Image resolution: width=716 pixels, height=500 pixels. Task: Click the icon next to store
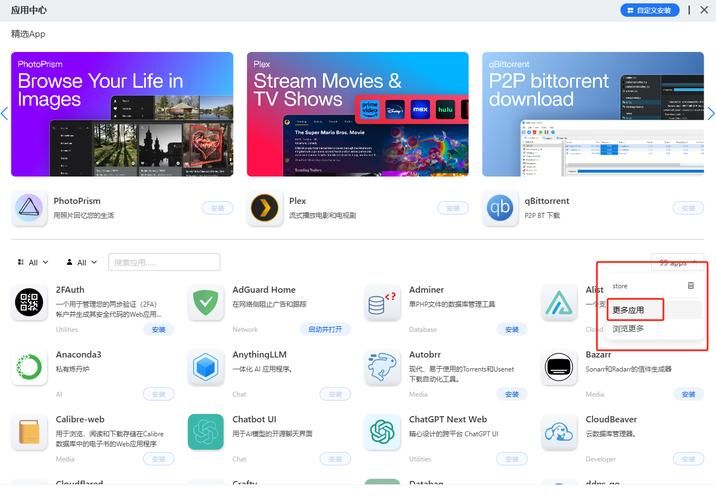click(x=690, y=286)
